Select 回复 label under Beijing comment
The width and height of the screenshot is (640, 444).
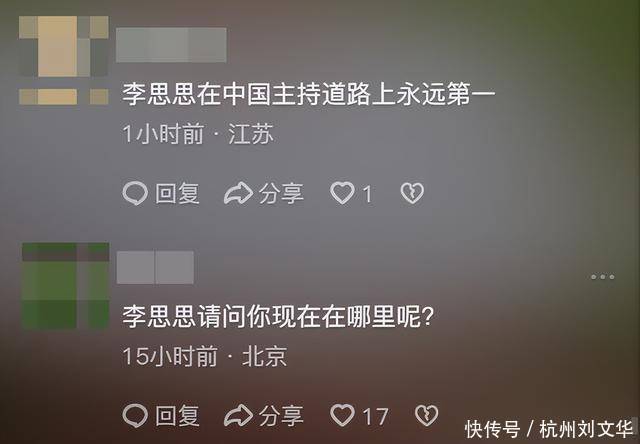[177, 416]
